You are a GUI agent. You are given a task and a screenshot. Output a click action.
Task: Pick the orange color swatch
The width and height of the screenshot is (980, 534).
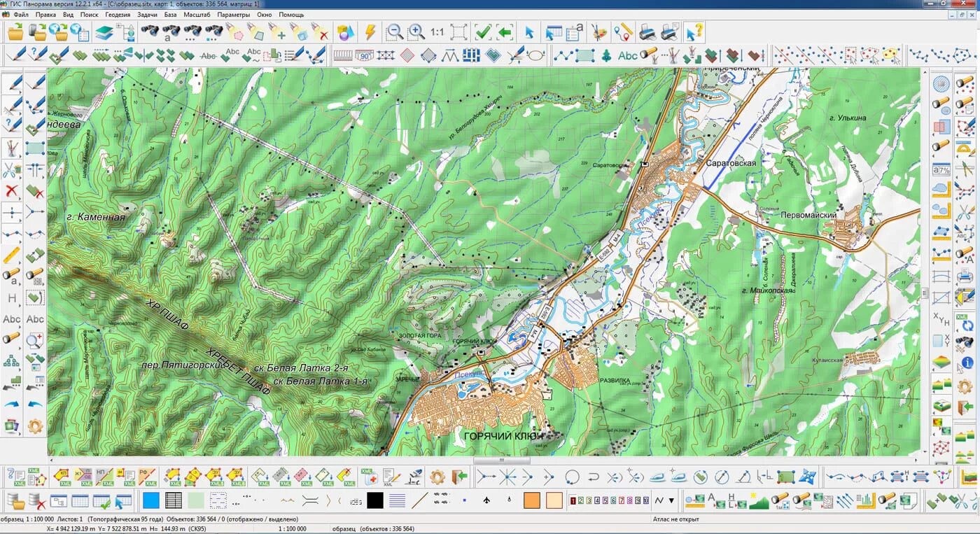[x=532, y=500]
